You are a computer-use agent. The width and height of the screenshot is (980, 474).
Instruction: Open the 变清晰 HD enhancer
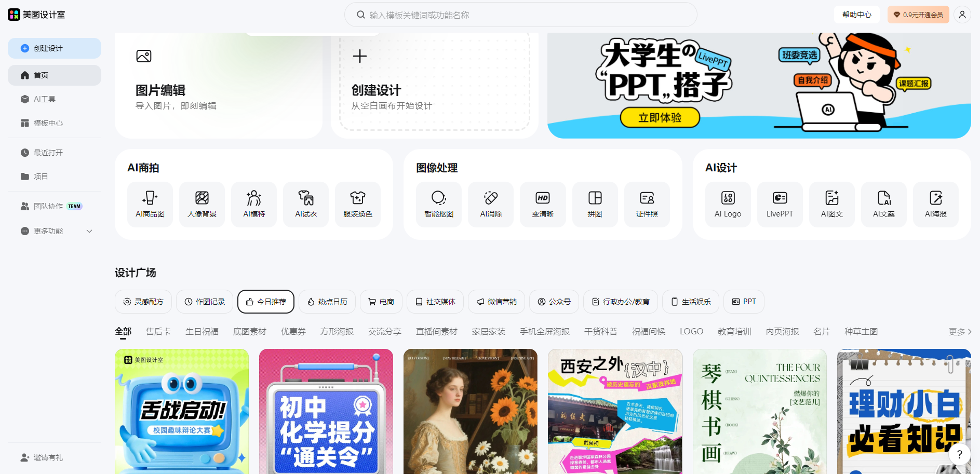click(542, 204)
